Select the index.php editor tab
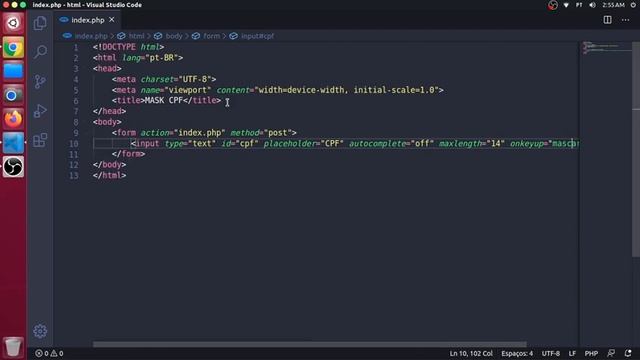 pos(87,20)
